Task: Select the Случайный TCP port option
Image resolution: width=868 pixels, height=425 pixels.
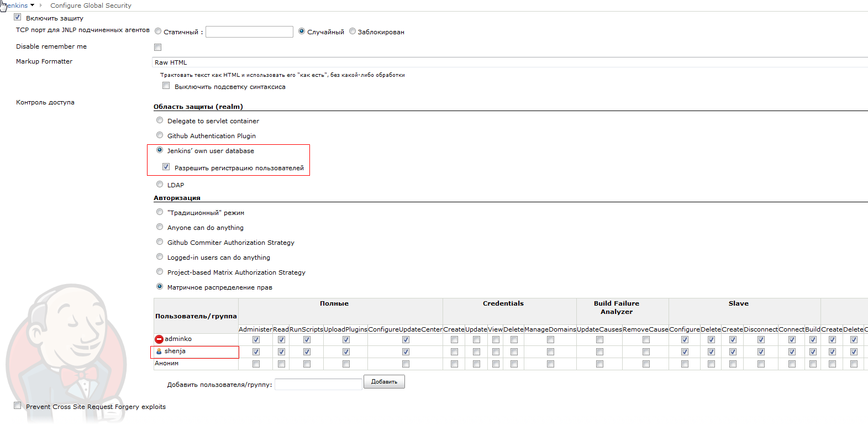Action: point(302,32)
